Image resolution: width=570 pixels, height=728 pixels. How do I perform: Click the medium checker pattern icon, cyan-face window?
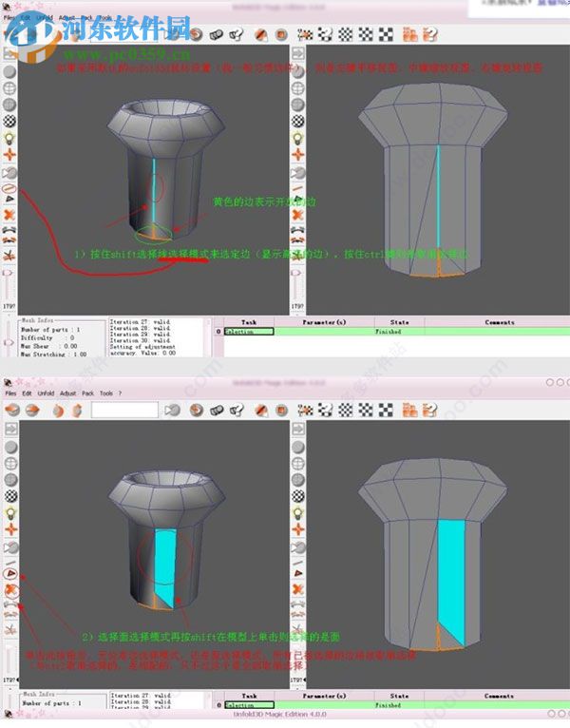(366, 410)
